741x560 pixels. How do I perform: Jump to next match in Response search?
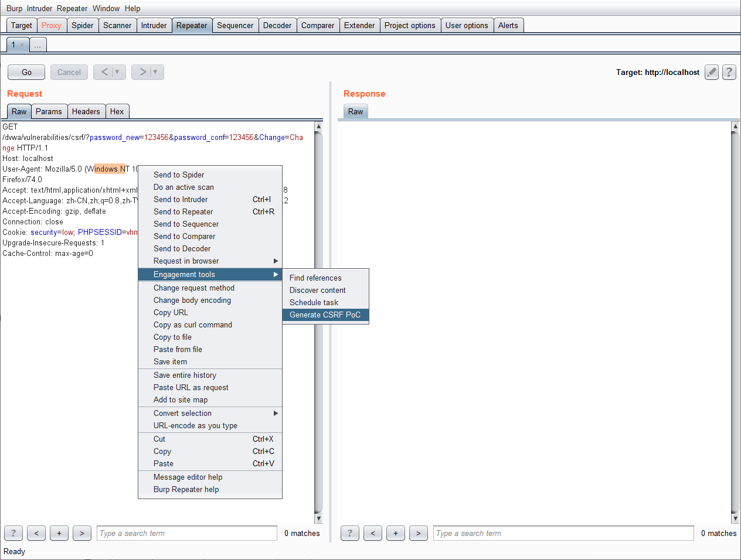(x=419, y=533)
